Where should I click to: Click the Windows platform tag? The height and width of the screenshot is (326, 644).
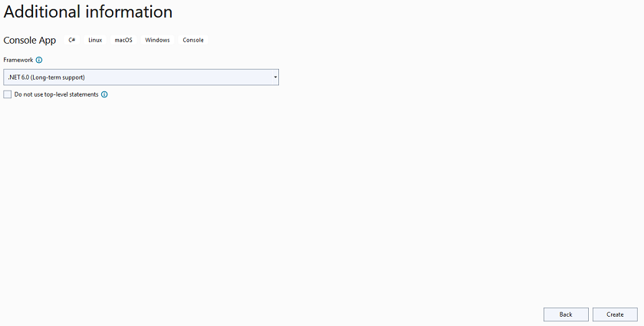point(157,40)
